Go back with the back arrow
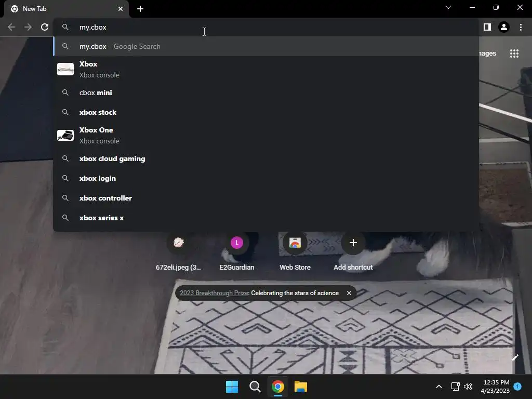The height and width of the screenshot is (399, 532). tap(11, 27)
